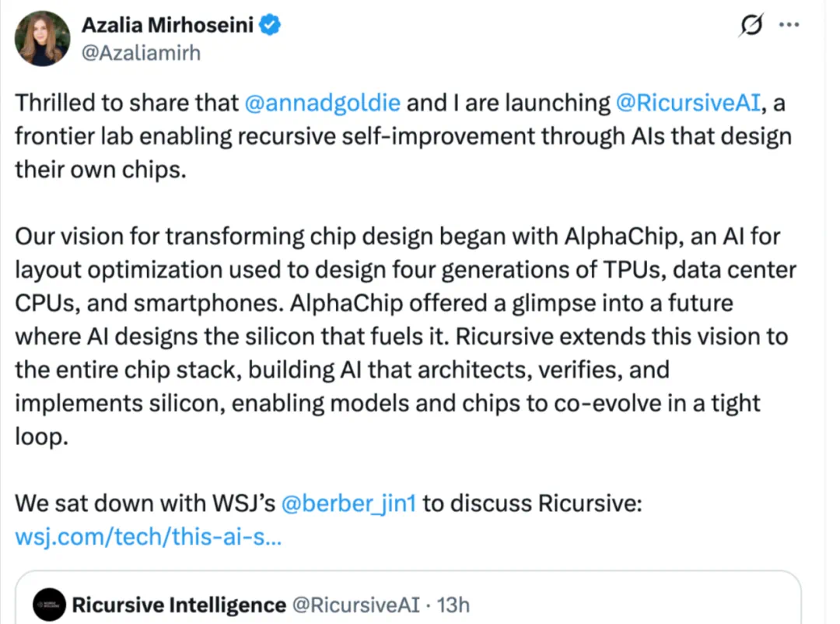Click the @Azaliamirh handle text
Viewport: 840px width, 624px height.
[142, 53]
